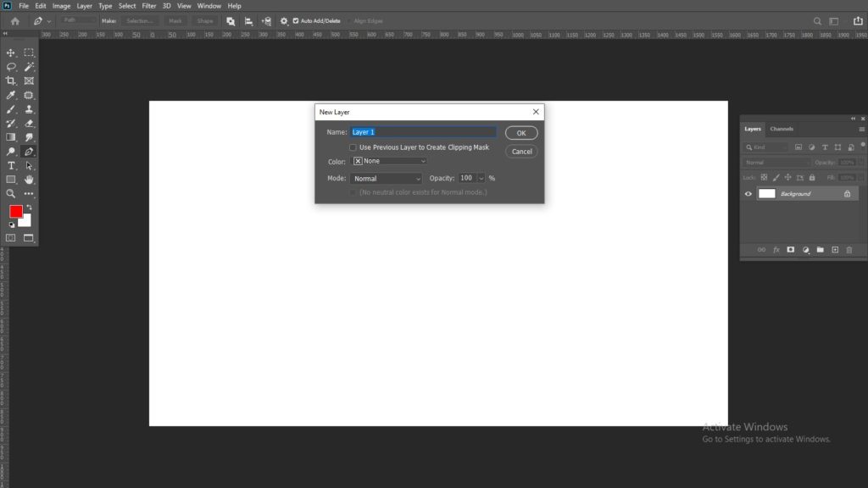
Task: Select the Crop tool
Action: 10,80
